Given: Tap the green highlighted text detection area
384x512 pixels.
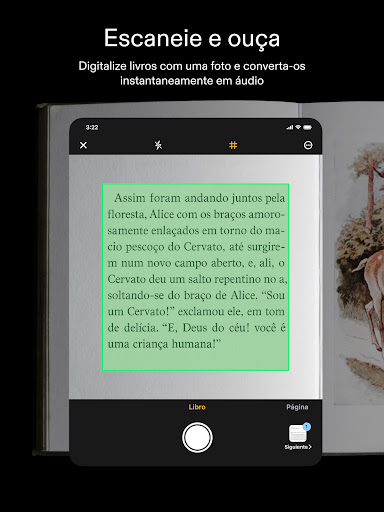Looking at the screenshot, I should coord(195,277).
